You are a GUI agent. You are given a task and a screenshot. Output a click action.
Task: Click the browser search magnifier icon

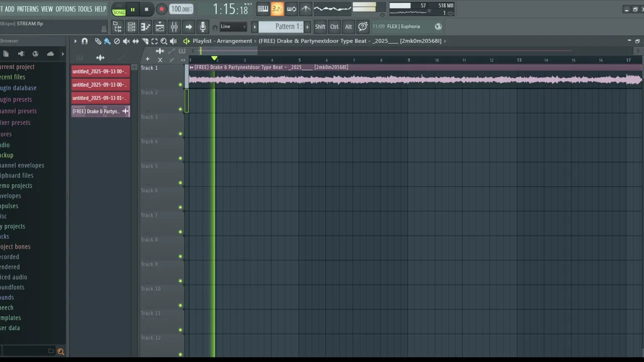pos(60,351)
